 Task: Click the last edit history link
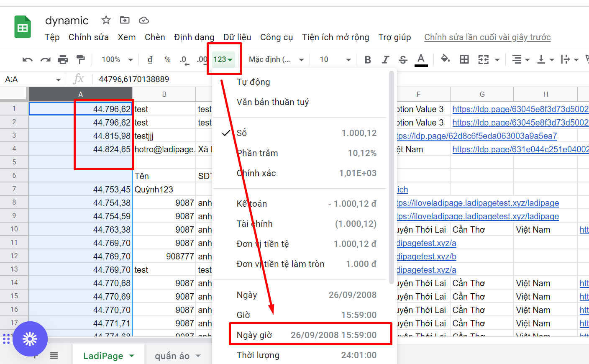tap(487, 37)
